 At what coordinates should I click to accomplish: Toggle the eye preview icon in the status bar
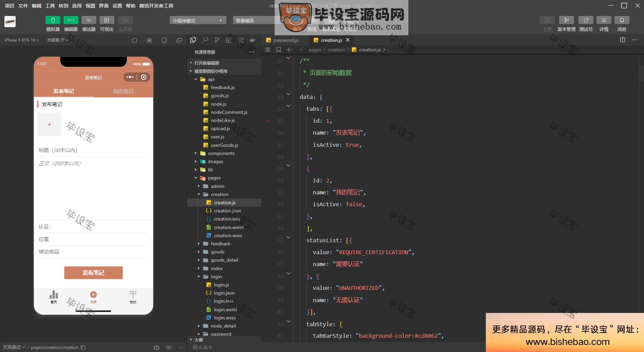tap(169, 348)
